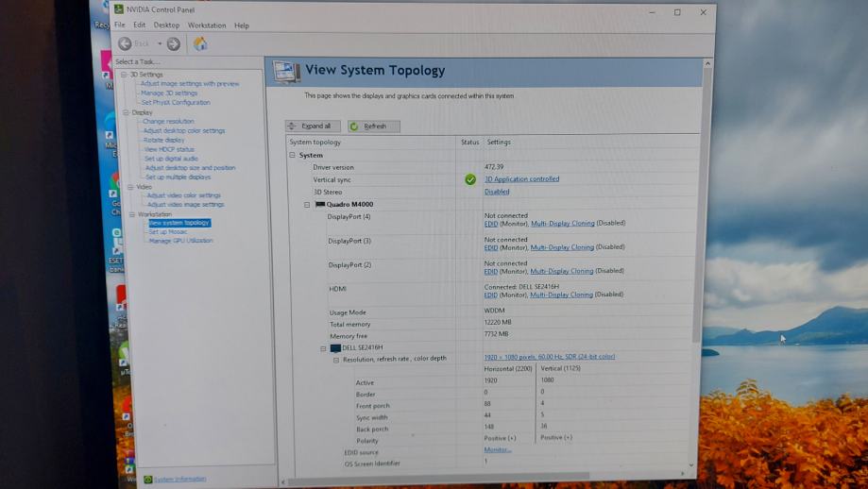Open the Edit menu
868x489 pixels.
coord(140,25)
